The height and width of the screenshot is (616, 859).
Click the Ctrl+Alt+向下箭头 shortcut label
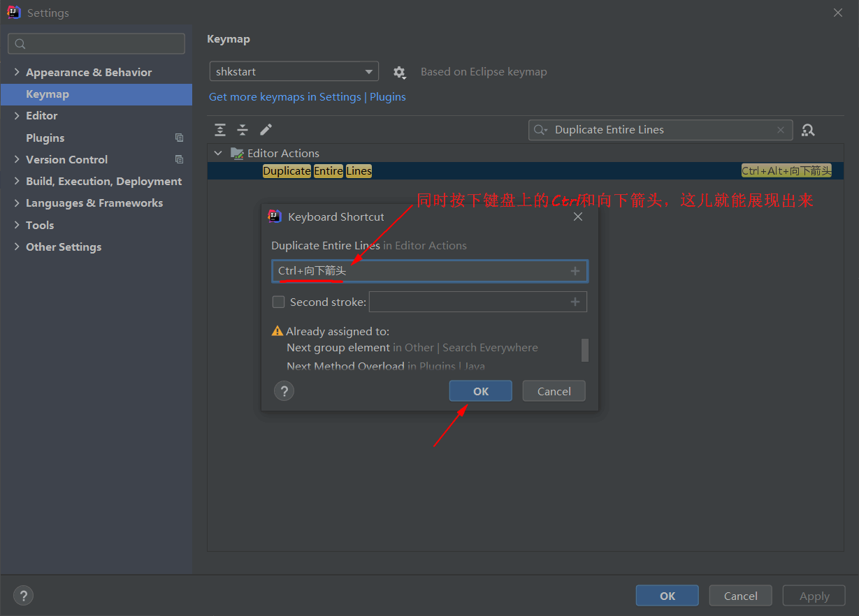[786, 171]
